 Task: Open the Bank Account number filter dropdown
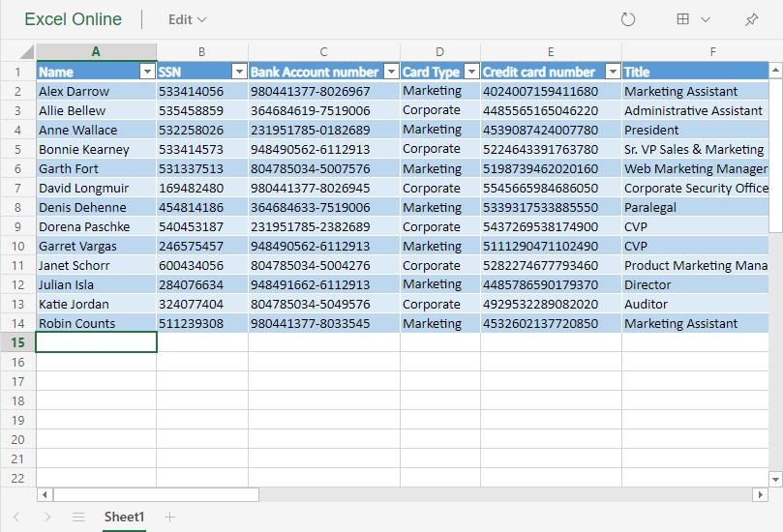(x=391, y=72)
